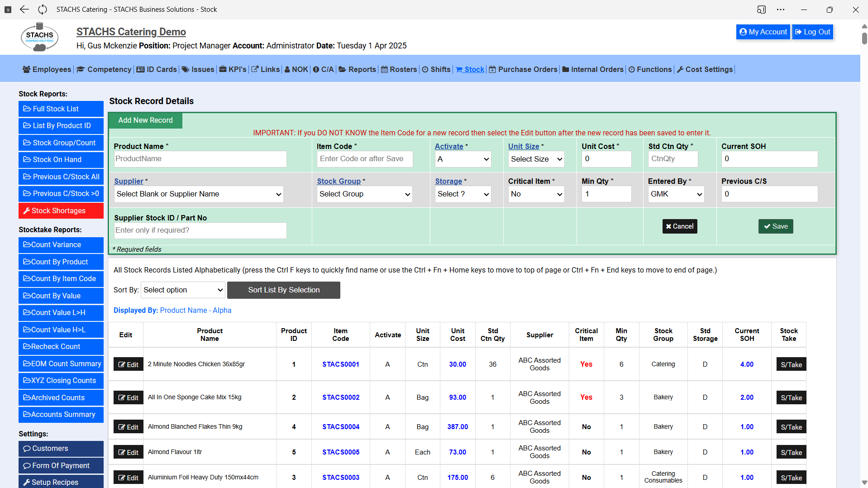Click the My Account button
868x488 pixels.
pos(763,32)
